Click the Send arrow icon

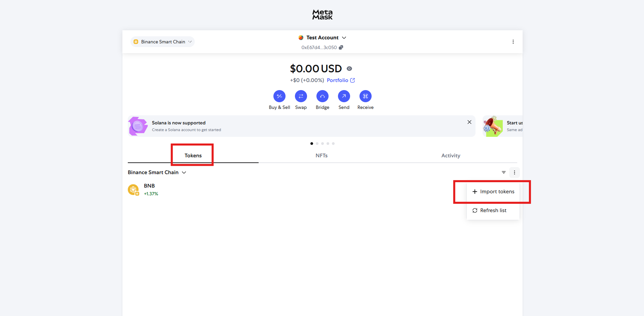point(344,96)
